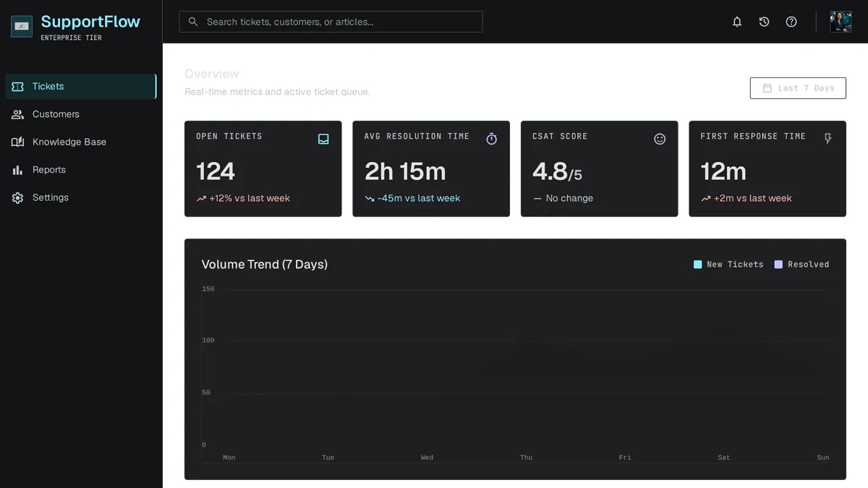Click the Reports bar chart icon
The image size is (868, 488).
click(x=17, y=170)
